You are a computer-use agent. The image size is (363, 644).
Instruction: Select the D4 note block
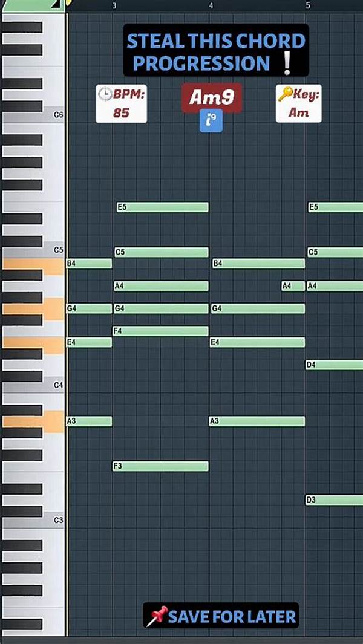[x=334, y=365]
